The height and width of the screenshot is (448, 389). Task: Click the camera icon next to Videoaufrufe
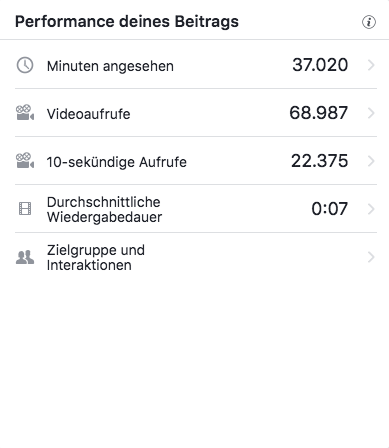tap(25, 113)
